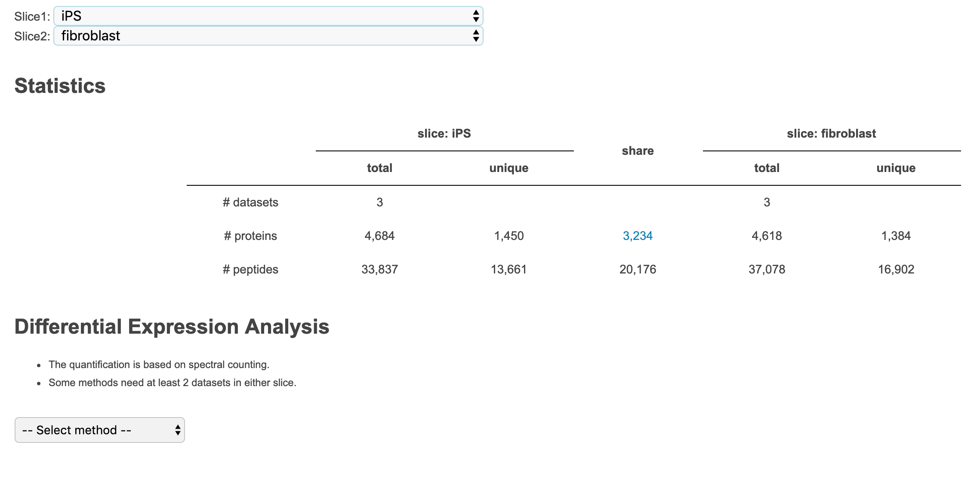Click the fibroblast unique proteins value 1,384

[x=896, y=236]
